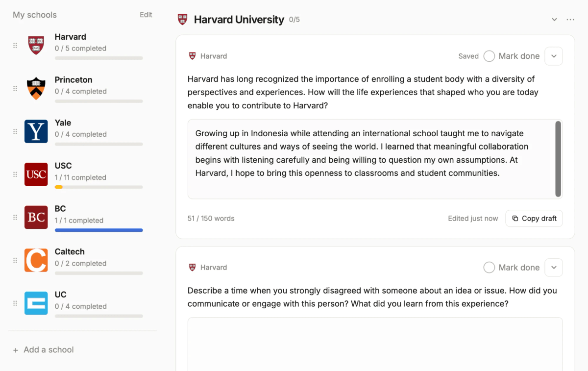Image resolution: width=588 pixels, height=371 pixels.
Task: Collapse the Harvard University section chevron
Action: point(555,20)
